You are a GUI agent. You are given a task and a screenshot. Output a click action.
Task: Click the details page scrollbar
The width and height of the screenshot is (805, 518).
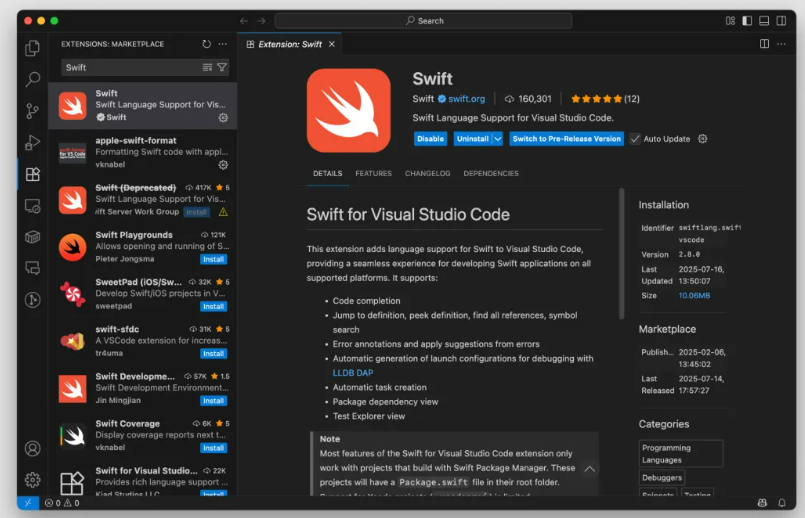pos(622,254)
